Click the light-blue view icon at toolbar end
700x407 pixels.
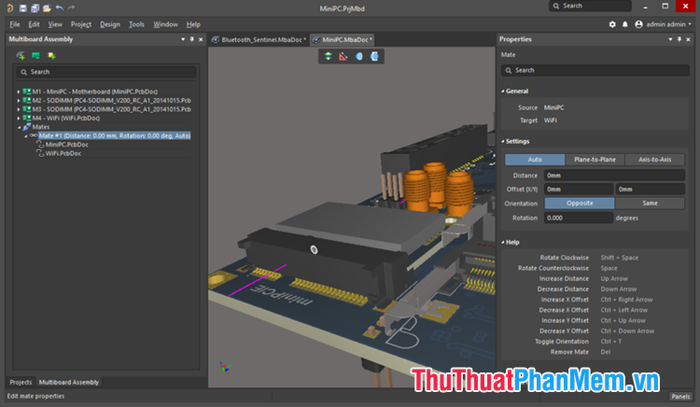pyautogui.click(x=375, y=56)
